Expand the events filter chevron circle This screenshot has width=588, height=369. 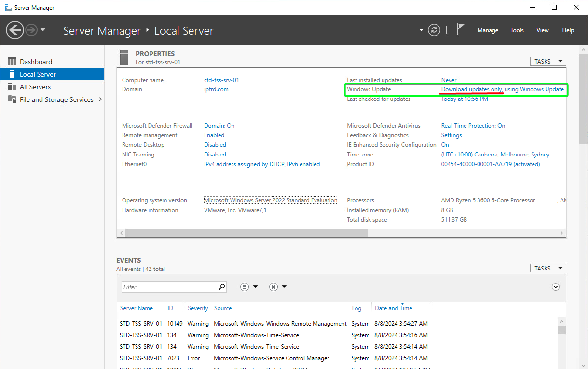point(556,287)
